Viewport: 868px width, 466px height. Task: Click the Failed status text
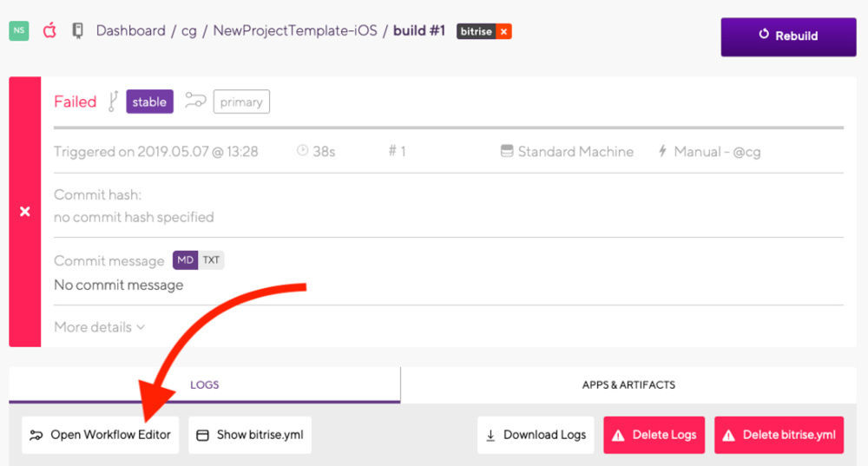click(x=76, y=102)
